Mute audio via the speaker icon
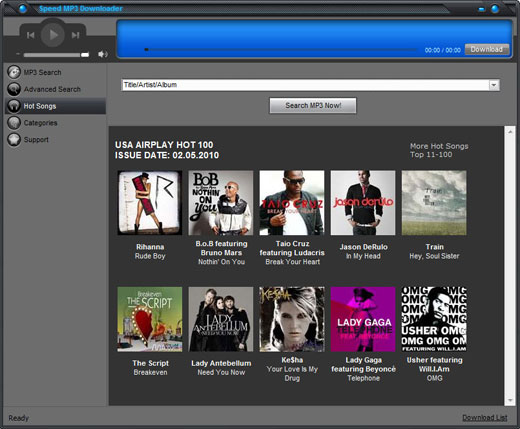The height and width of the screenshot is (429, 520). [103, 54]
